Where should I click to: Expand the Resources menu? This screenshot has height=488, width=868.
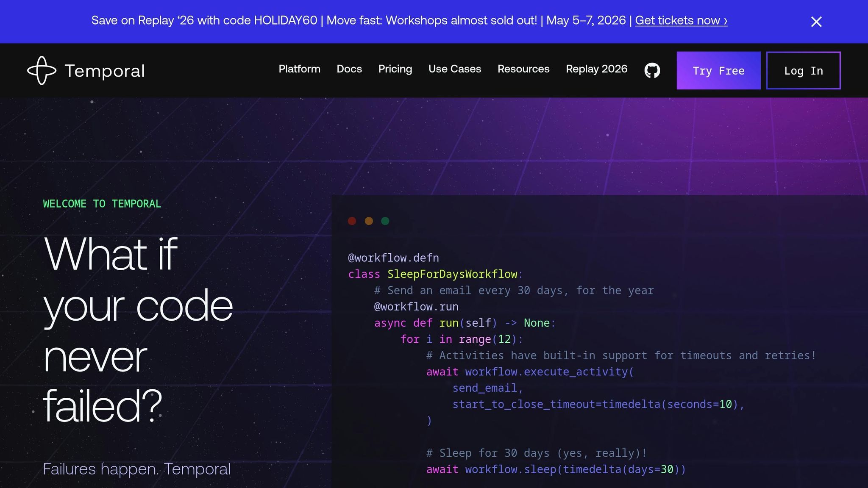point(523,69)
